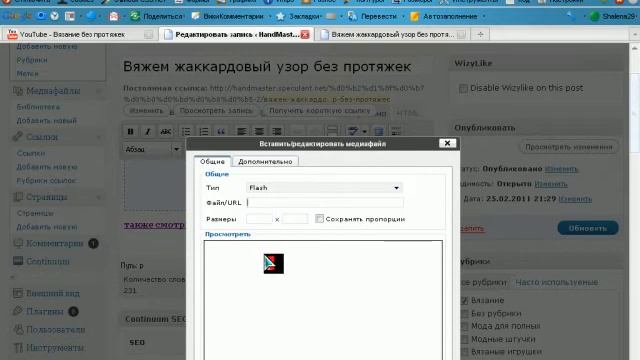Toggle italic formatting in the post editor
Viewport: 640px width, 360px height.
point(148,131)
